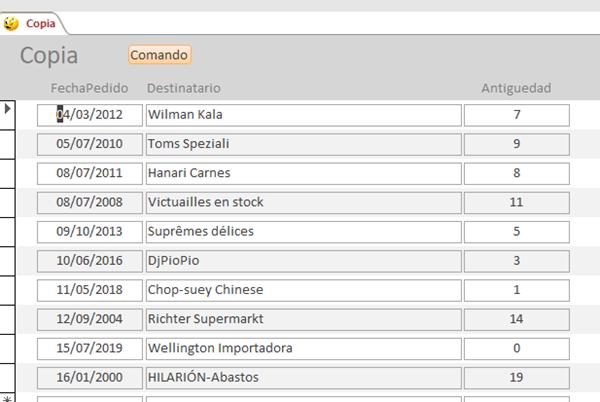600x402 pixels.
Task: Click the Victuailles en stock field
Action: click(303, 202)
